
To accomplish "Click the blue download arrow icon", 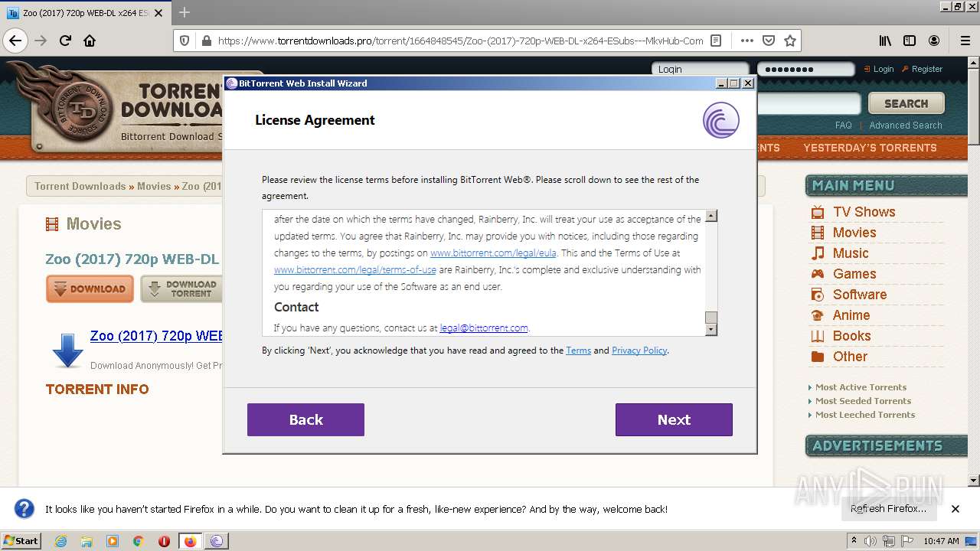I will (x=67, y=350).
